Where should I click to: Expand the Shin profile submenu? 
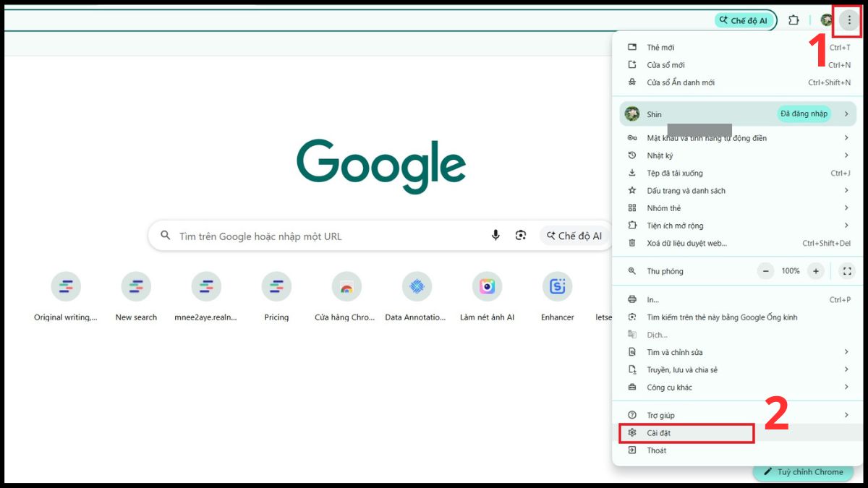coord(739,114)
